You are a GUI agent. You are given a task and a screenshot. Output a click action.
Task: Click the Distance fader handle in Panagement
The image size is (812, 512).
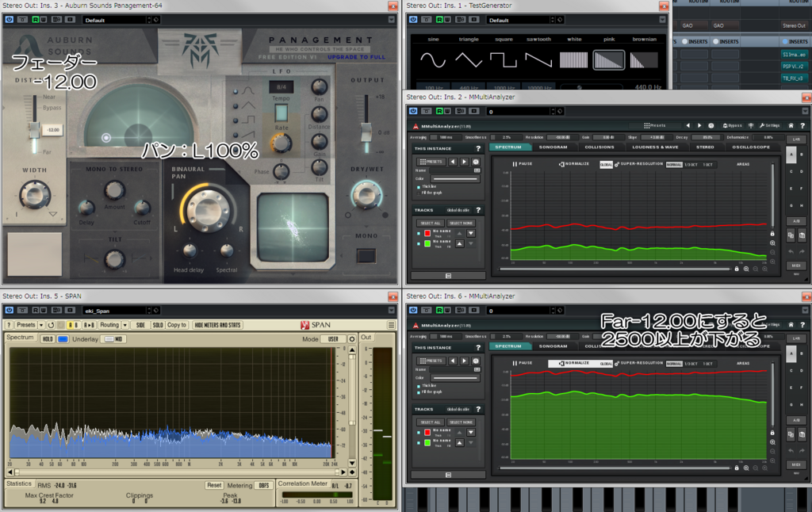click(x=34, y=129)
